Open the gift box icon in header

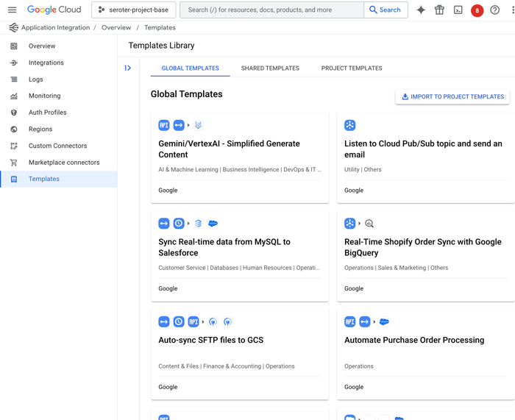click(439, 10)
